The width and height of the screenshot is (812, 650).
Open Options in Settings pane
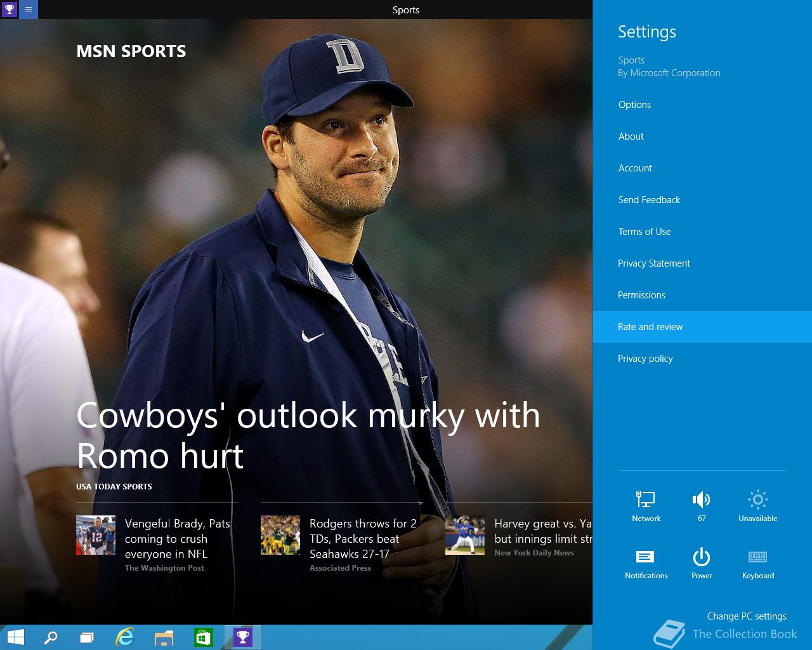tap(702, 105)
